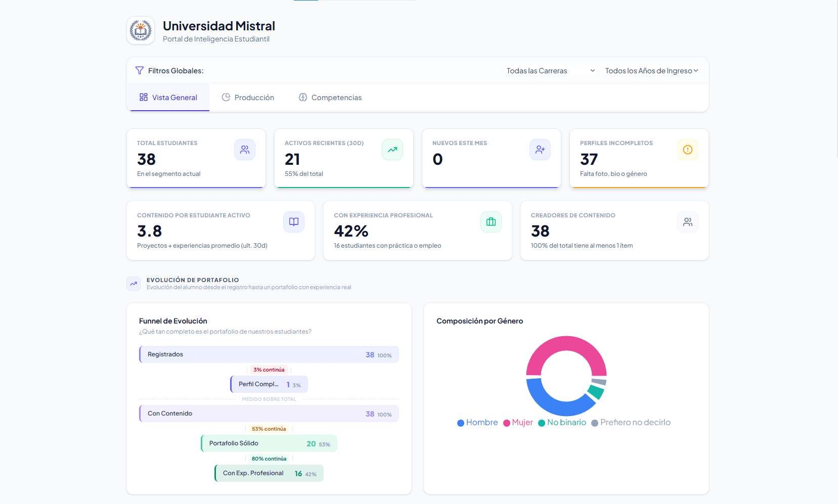Toggle the Mujer legend entry
Viewport: 838px width, 504px height.
(x=518, y=422)
